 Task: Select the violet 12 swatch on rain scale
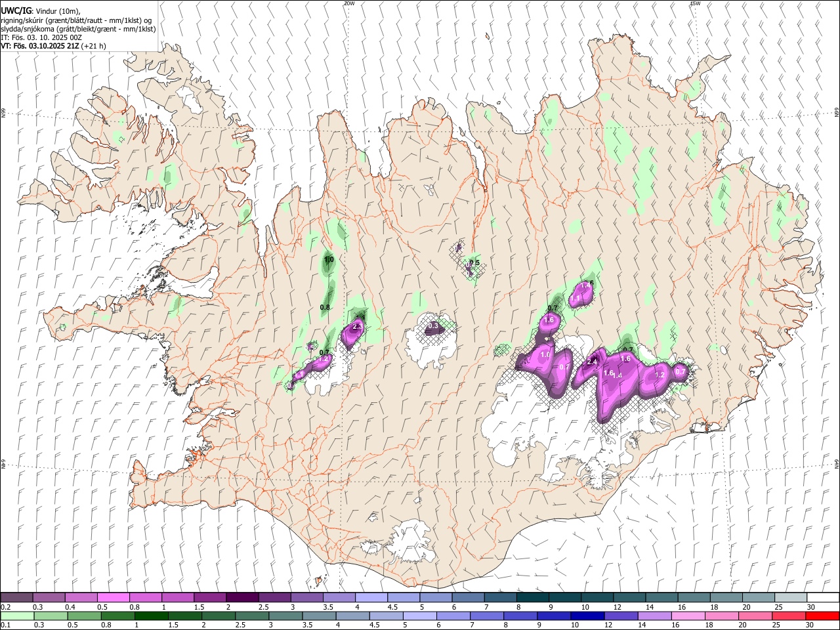[x=621, y=616]
